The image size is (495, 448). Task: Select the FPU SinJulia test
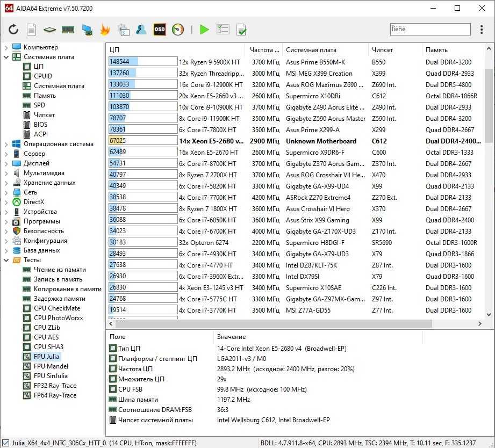[x=51, y=376]
